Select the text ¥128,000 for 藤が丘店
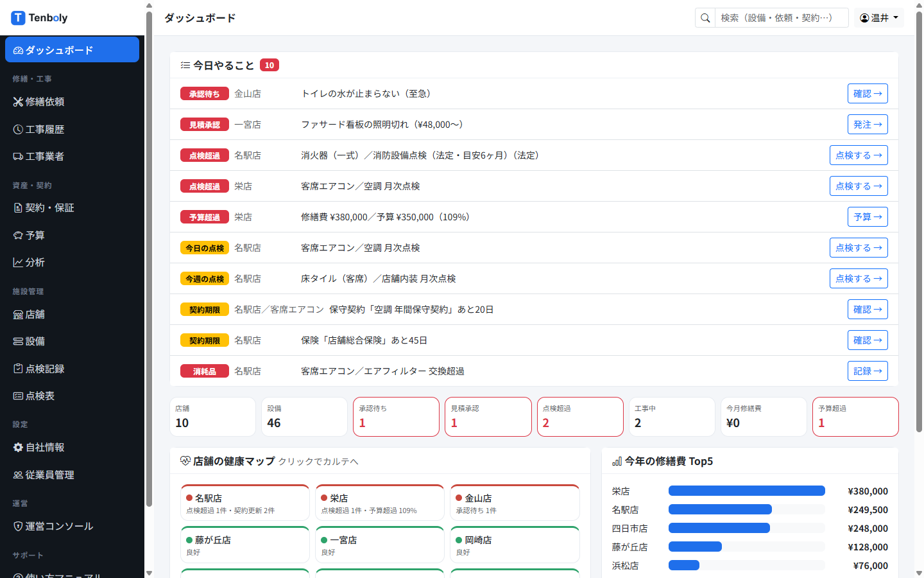 click(x=868, y=547)
